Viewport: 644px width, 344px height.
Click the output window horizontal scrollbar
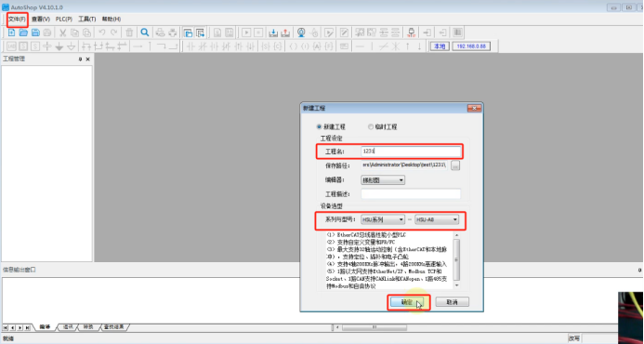click(x=375, y=327)
